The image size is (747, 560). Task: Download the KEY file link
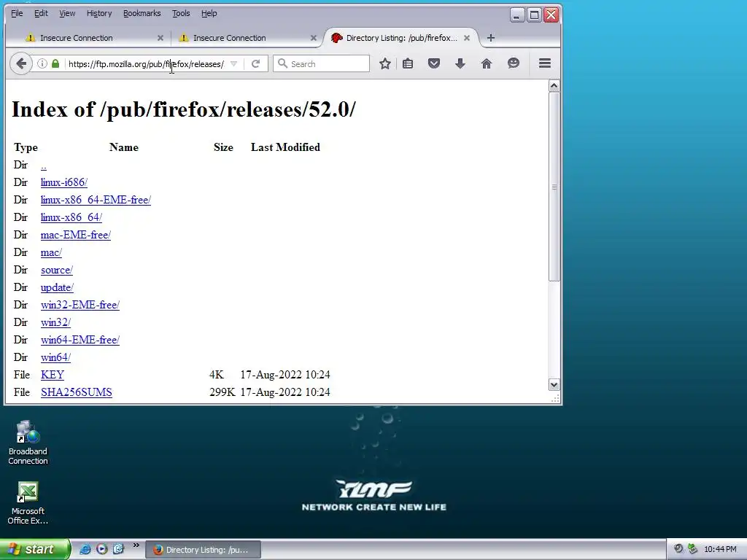pos(53,375)
